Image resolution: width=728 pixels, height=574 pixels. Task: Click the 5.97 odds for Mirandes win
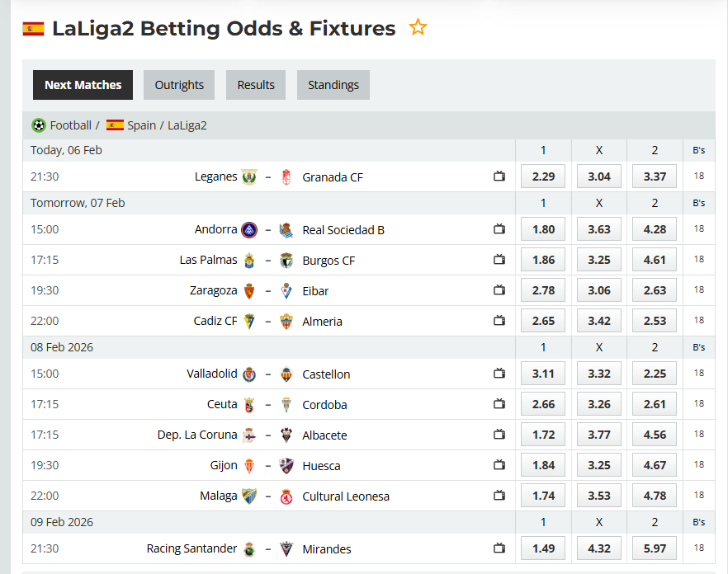(x=654, y=548)
